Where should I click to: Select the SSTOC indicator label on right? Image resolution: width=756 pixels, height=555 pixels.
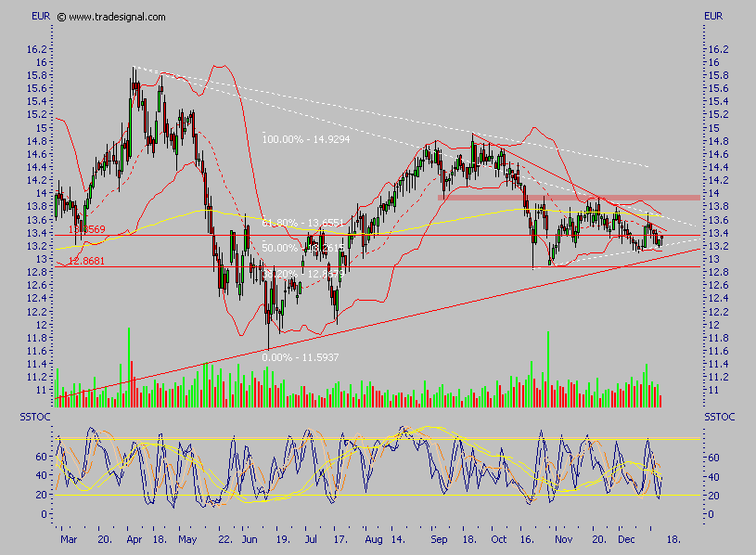click(719, 418)
